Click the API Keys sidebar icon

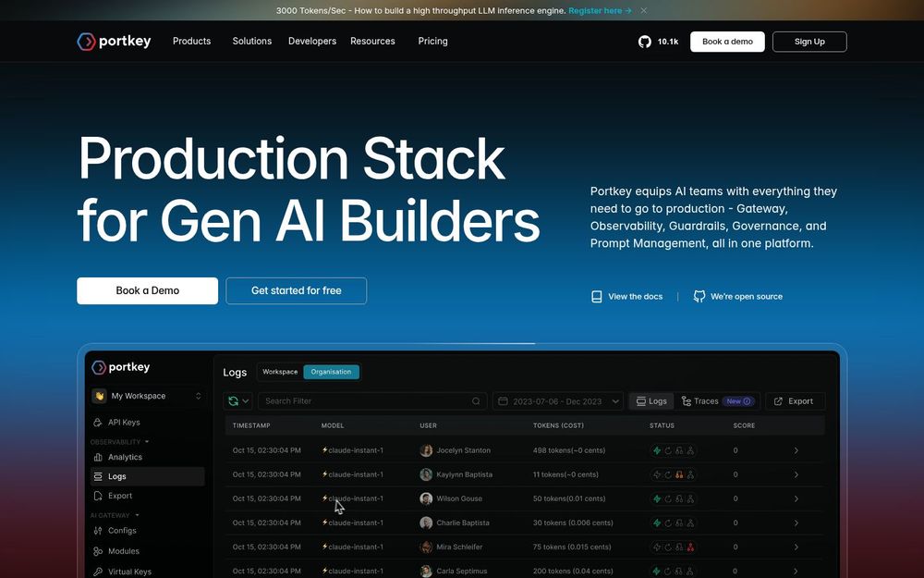(98, 423)
